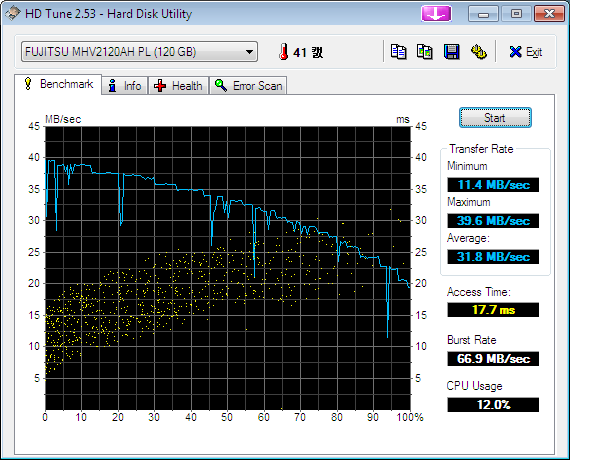The width and height of the screenshot is (614, 460).
Task: Select the access time 17.7 ms value
Action: [493, 310]
